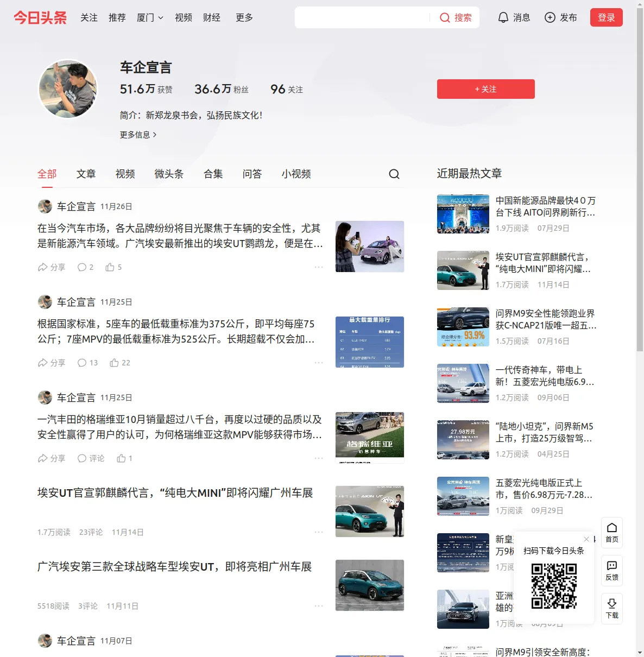Expand 更多信息 profile details
The height and width of the screenshot is (657, 644).
[x=138, y=135]
